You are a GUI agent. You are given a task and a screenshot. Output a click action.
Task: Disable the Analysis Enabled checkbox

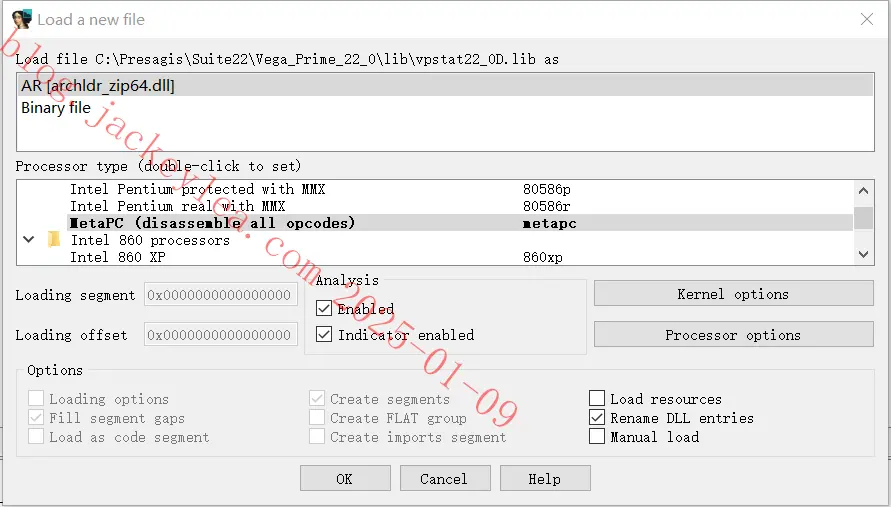(x=324, y=309)
